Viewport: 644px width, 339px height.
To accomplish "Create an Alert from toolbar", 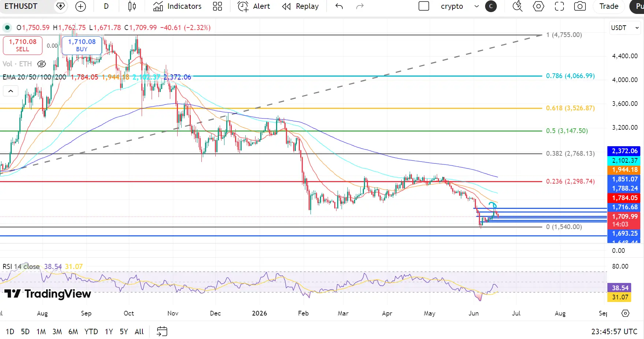I will 254,6.
